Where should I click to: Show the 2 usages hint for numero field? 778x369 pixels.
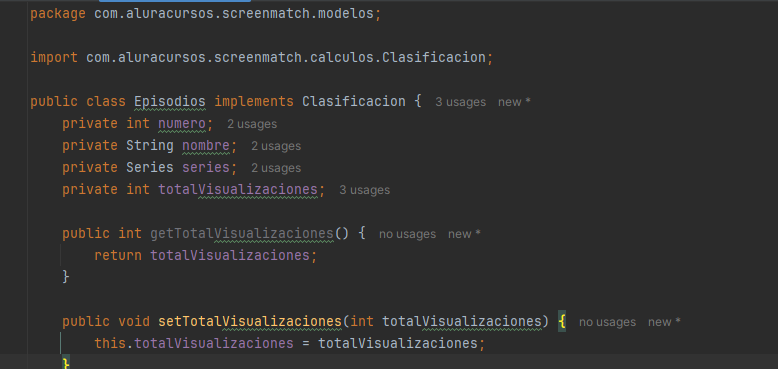[x=252, y=124]
